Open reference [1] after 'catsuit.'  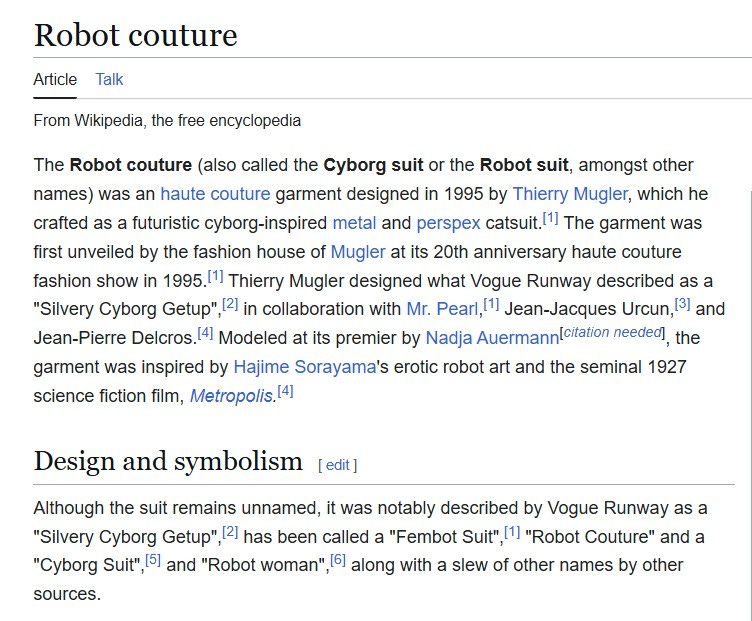click(x=551, y=218)
